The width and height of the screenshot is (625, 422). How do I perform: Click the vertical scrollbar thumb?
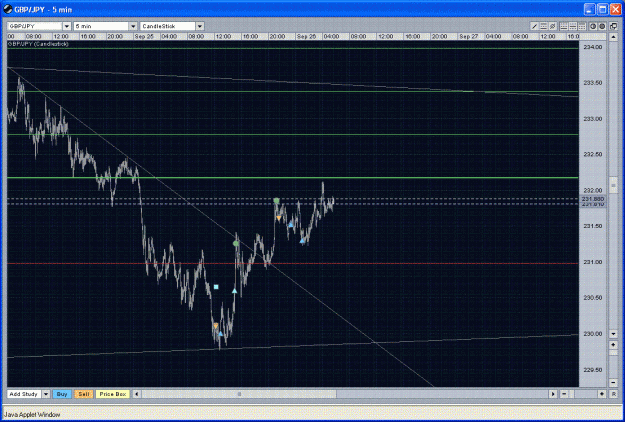coord(613,185)
